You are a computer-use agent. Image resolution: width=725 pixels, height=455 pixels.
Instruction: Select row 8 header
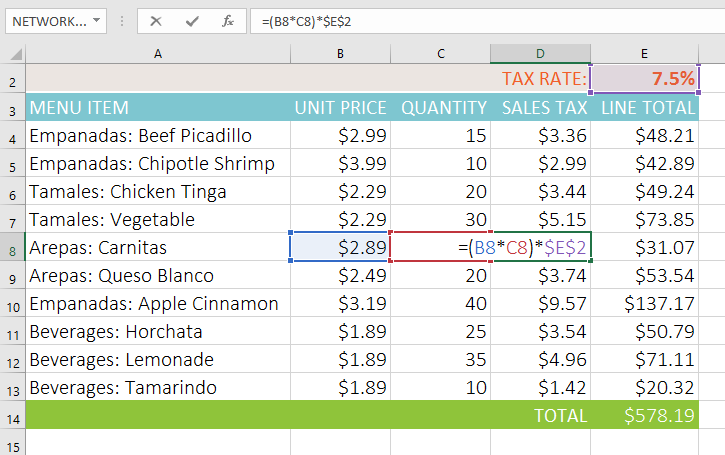pyautogui.click(x=13, y=248)
